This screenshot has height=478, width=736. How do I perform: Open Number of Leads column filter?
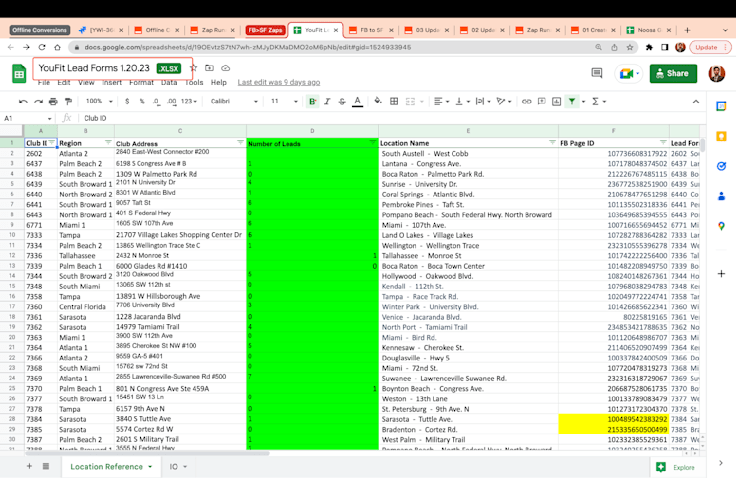[373, 143]
